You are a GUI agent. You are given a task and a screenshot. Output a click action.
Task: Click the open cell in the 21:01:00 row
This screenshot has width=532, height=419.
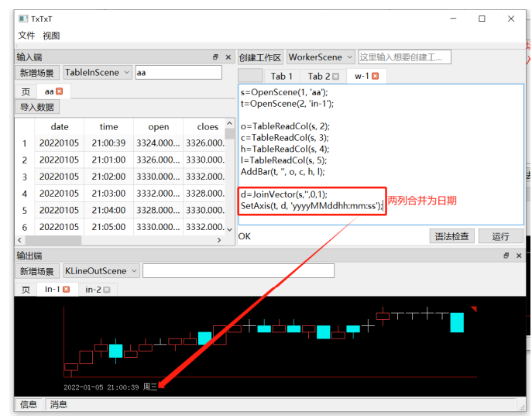[158, 160]
